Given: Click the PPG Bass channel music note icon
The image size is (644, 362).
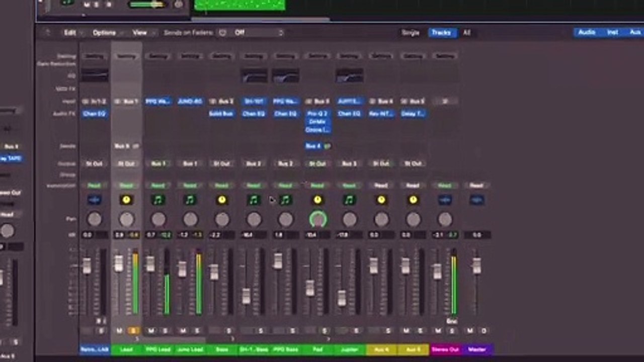Looking at the screenshot, I should coord(285,200).
